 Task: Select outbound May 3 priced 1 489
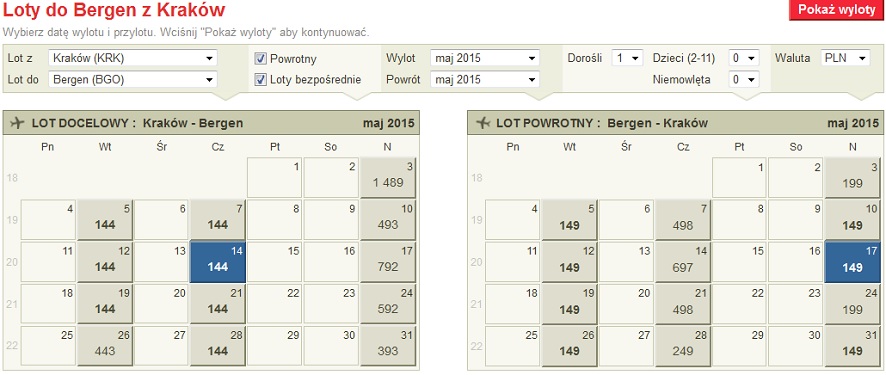pyautogui.click(x=388, y=178)
